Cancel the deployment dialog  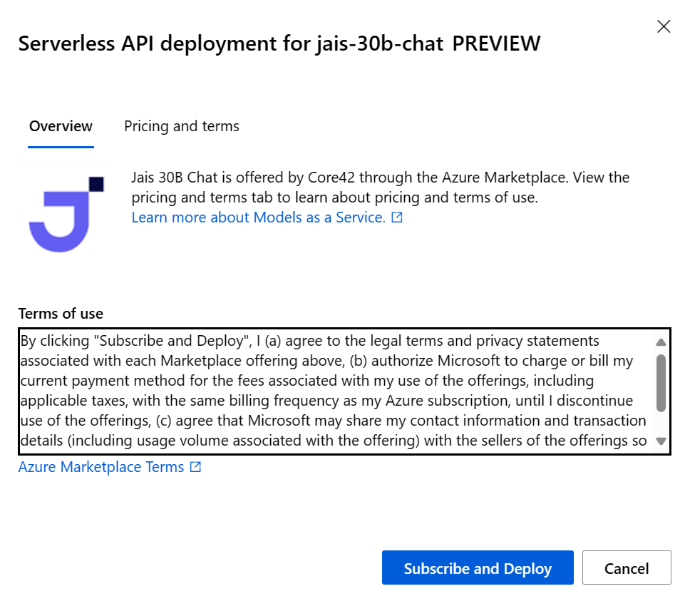[627, 568]
